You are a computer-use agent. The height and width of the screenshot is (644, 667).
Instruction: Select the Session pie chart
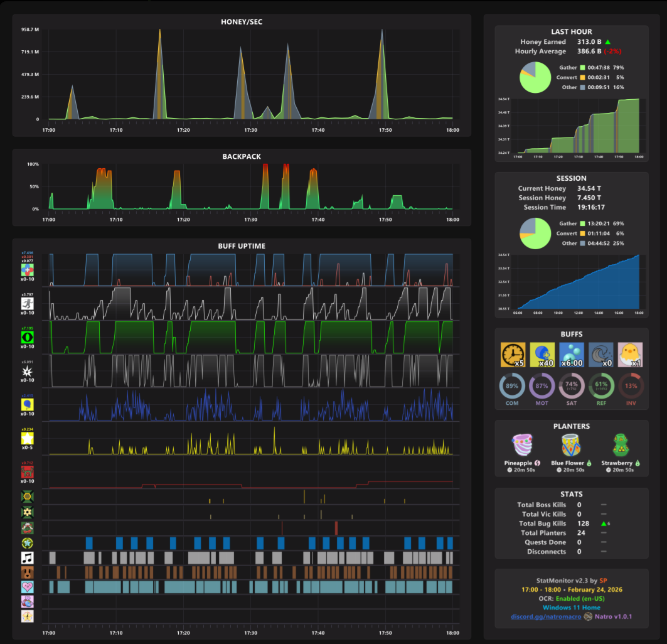tap(535, 233)
